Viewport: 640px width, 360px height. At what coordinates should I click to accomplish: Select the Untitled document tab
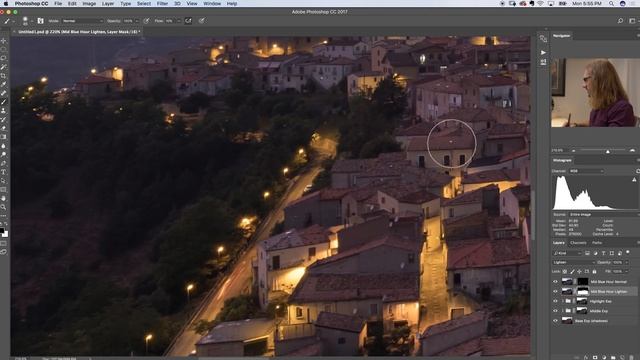pos(78,31)
